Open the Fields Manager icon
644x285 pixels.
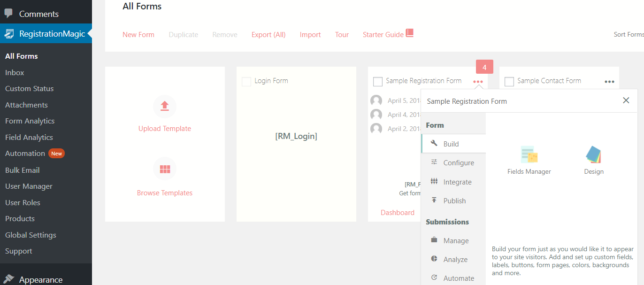[x=529, y=154]
